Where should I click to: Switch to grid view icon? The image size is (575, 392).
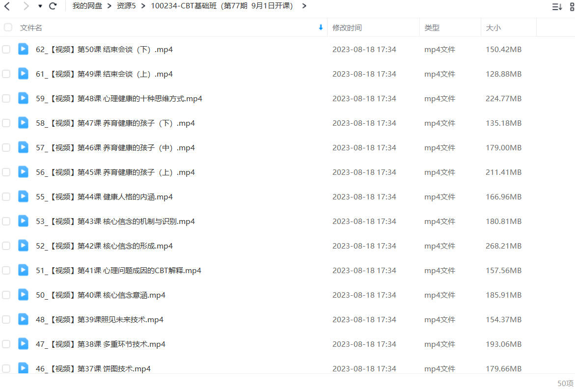click(x=572, y=6)
